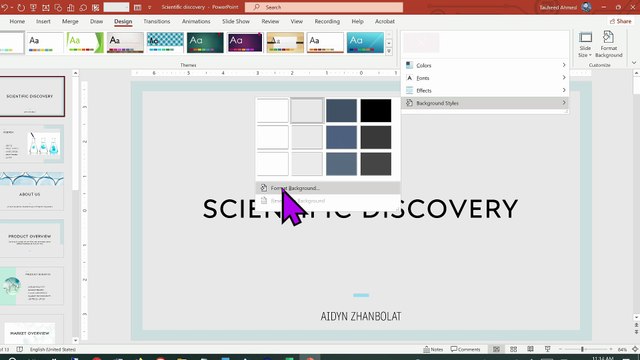Click English (United States) language indicator
Screen dimensions: 640x360
pos(53,349)
